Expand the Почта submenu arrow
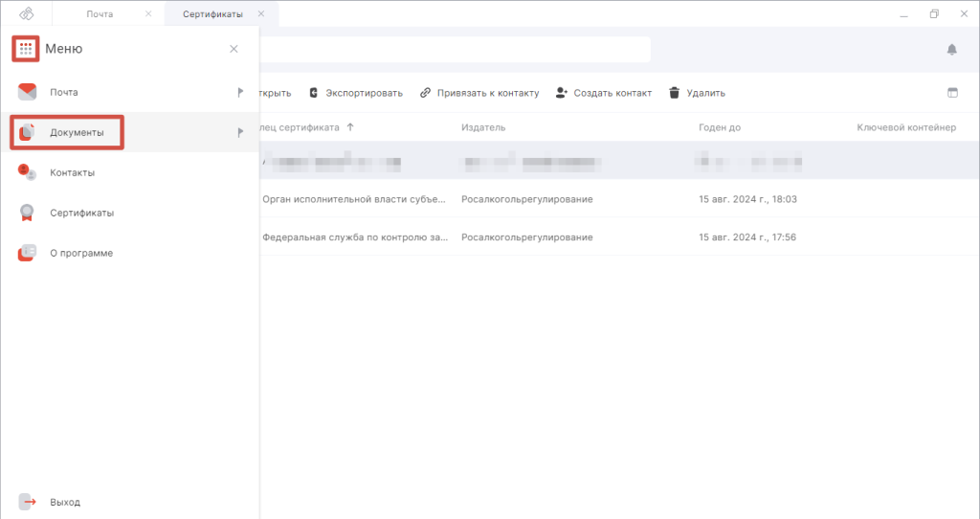This screenshot has width=980, height=519. 240,93
